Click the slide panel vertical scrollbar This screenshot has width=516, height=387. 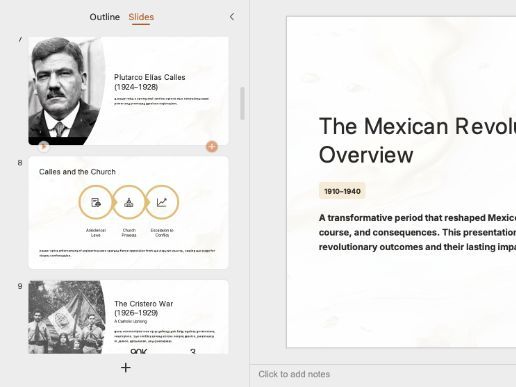click(242, 103)
